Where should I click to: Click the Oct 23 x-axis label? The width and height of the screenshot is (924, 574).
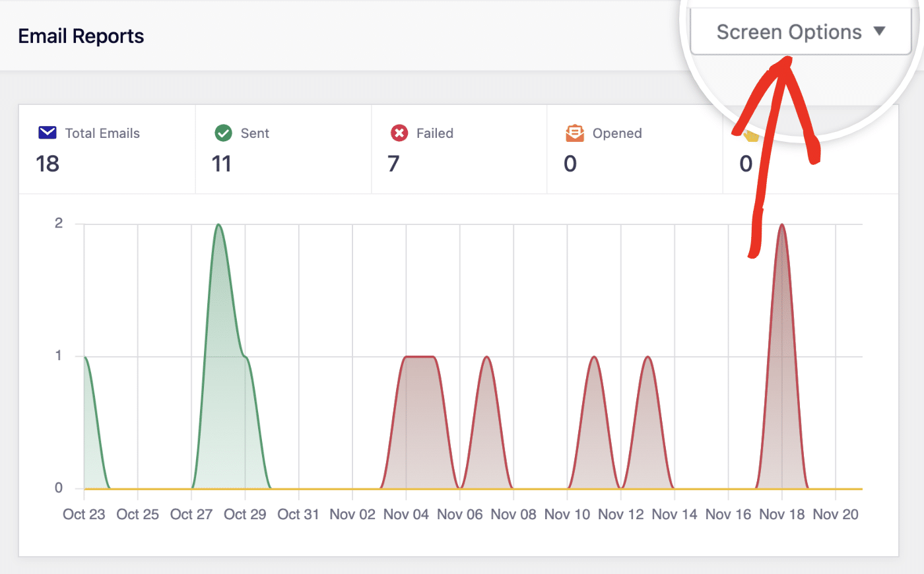pos(84,515)
